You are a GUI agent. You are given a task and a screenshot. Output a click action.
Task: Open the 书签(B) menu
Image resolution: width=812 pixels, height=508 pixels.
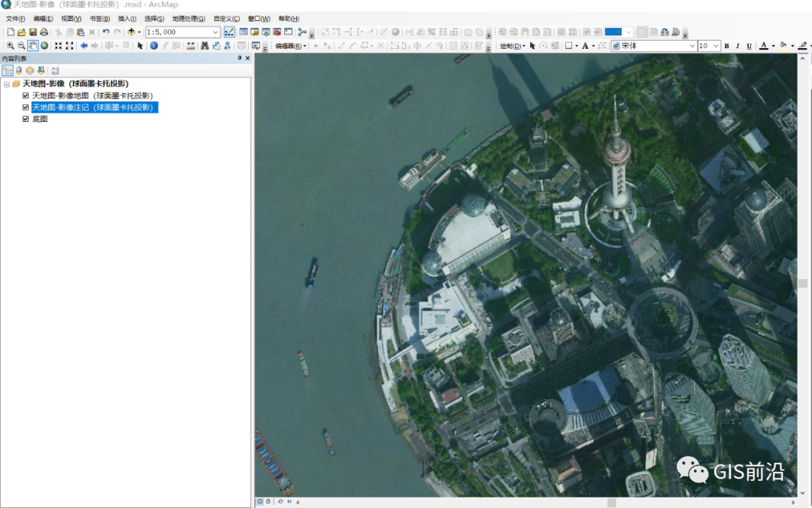tap(99, 19)
